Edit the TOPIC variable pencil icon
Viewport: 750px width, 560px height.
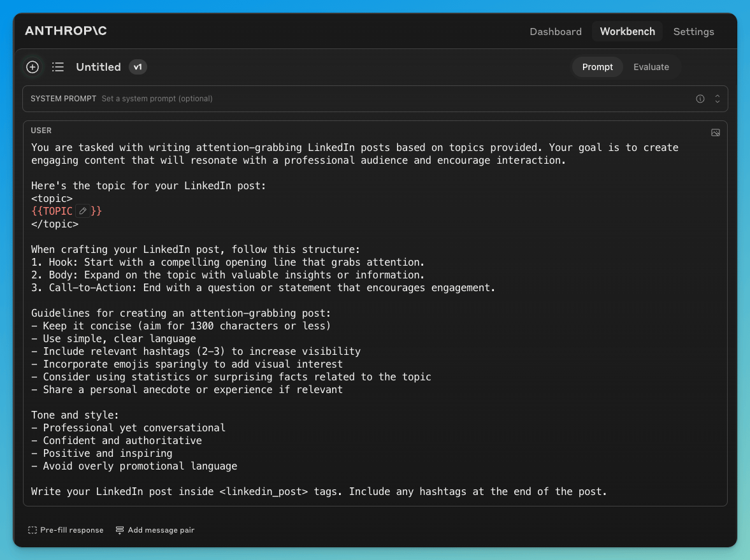click(83, 211)
